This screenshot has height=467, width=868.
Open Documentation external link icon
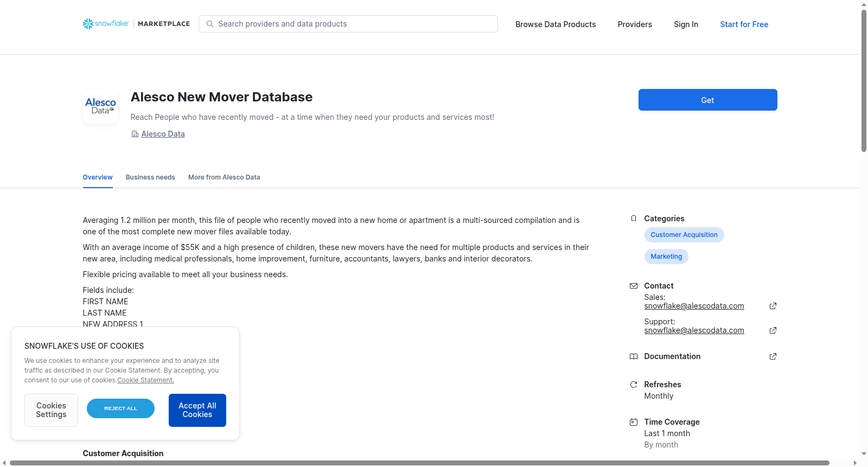click(773, 356)
